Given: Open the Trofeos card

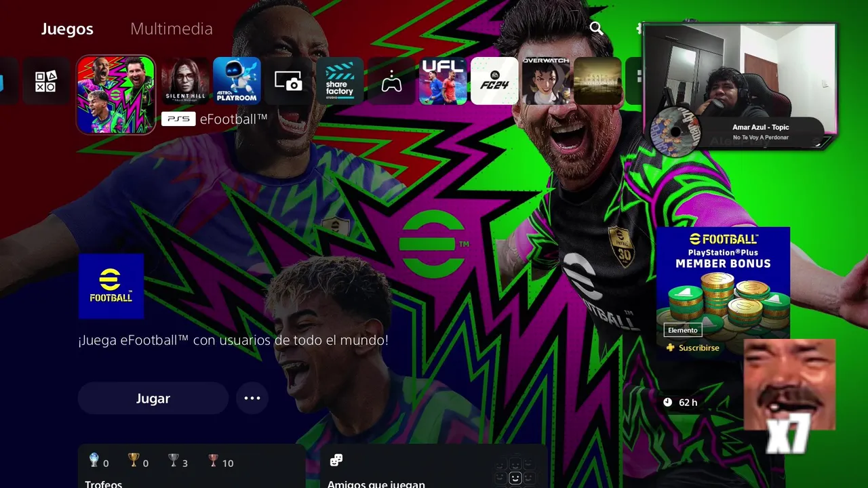Looking at the screenshot, I should click(191, 466).
